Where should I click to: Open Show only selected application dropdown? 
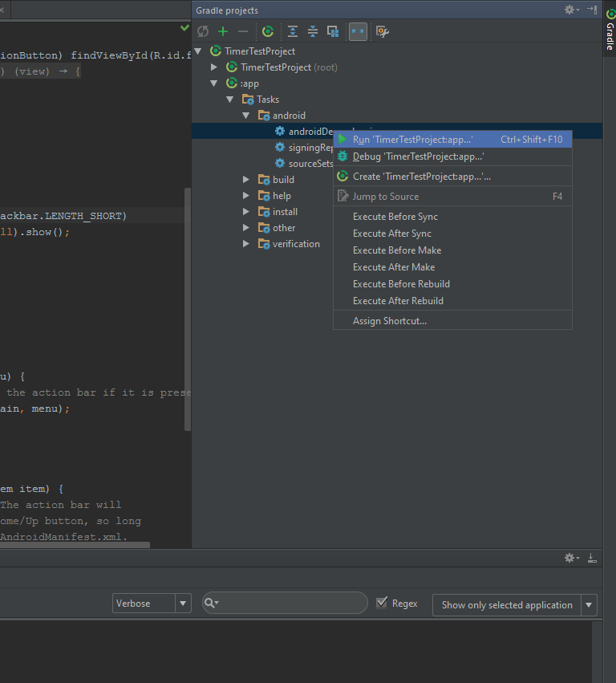pyautogui.click(x=515, y=605)
